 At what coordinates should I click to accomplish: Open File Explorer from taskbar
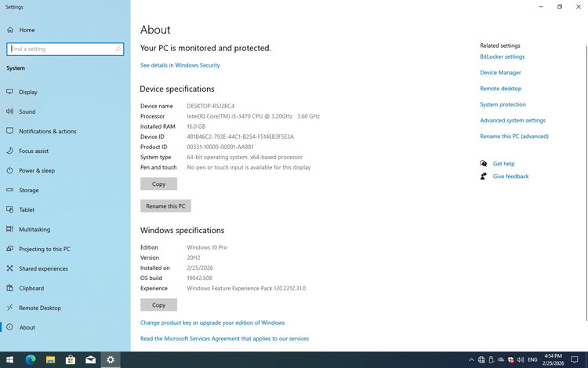coord(50,359)
